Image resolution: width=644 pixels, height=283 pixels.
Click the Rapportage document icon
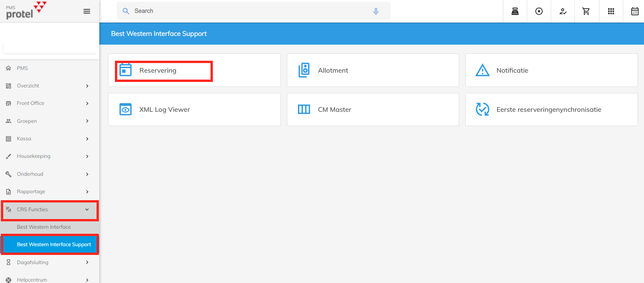(8, 191)
